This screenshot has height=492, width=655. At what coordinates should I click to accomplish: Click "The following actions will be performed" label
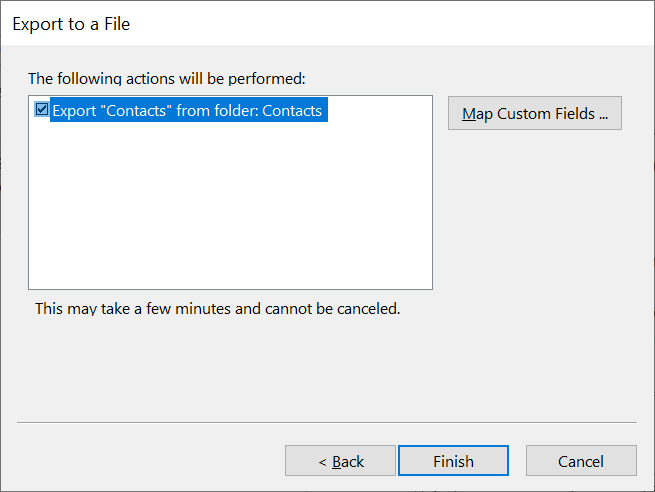point(167,79)
